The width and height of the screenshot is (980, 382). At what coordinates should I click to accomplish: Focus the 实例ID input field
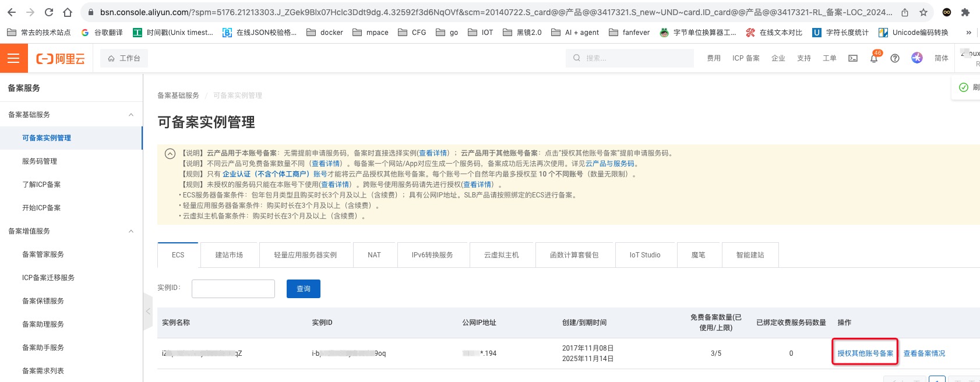tap(233, 289)
